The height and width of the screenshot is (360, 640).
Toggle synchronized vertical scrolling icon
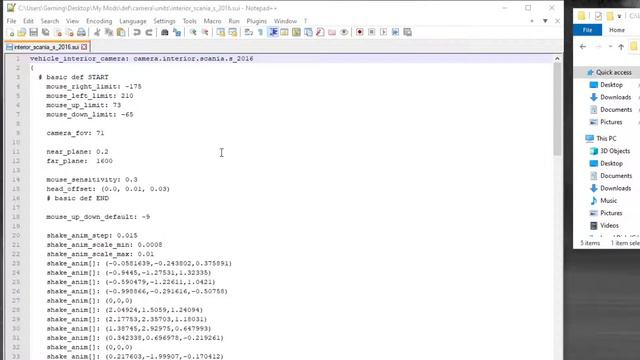221,32
